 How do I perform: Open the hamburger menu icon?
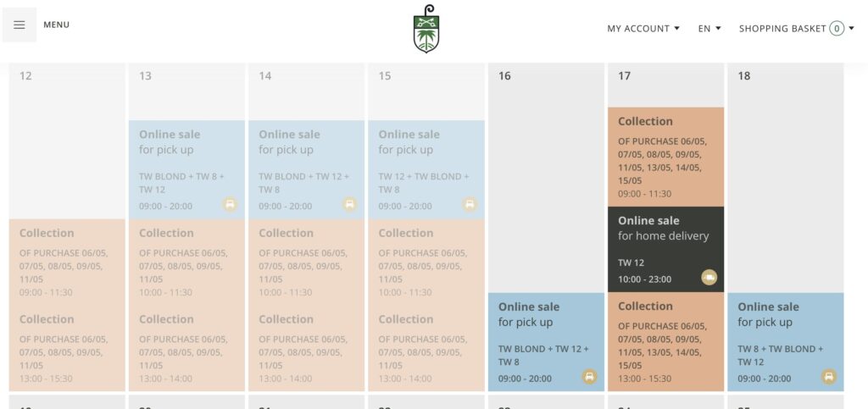tap(19, 25)
